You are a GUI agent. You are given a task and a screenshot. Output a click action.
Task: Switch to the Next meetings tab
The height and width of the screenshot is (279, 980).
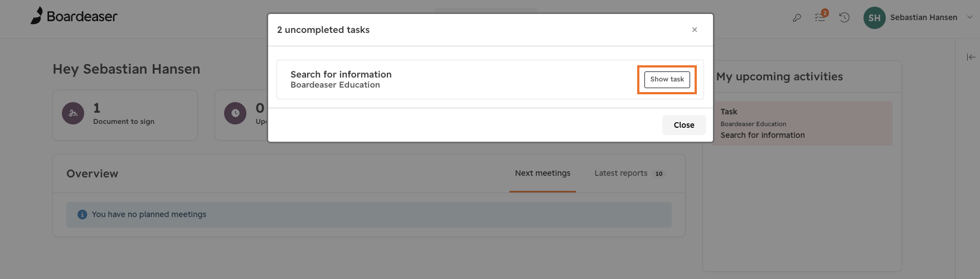[542, 174]
